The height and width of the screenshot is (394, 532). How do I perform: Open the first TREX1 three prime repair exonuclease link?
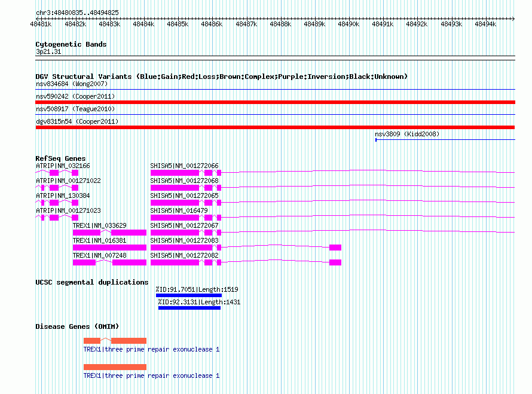[x=151, y=349]
